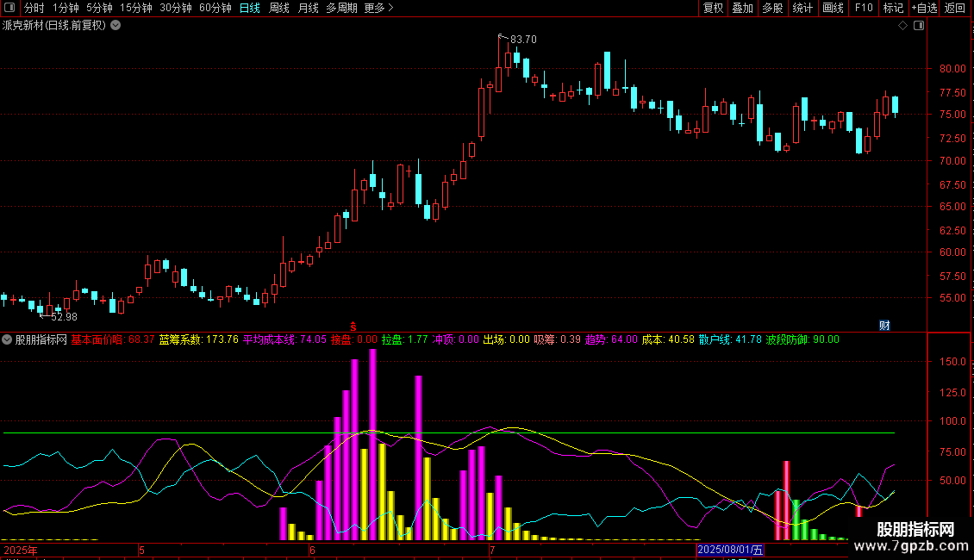Click the red S signal marker

coord(353,327)
